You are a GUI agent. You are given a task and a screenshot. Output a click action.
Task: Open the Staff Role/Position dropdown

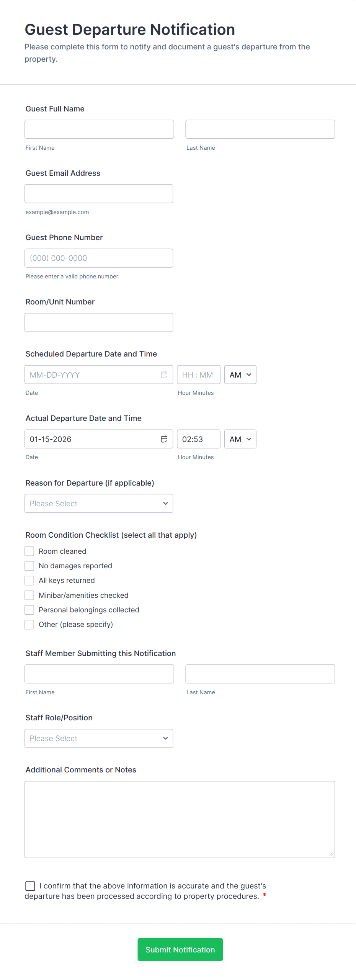tap(99, 738)
